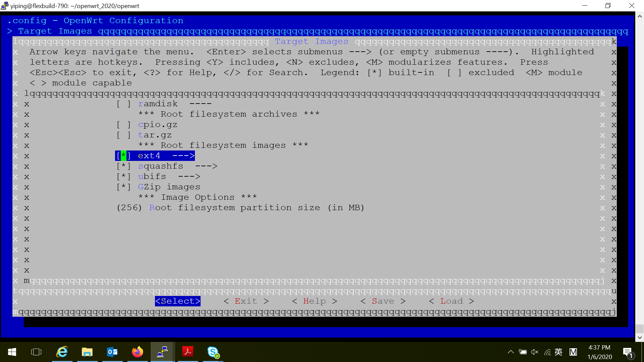The image size is (644, 362).
Task: Open Firefox browser icon
Action: 138,352
